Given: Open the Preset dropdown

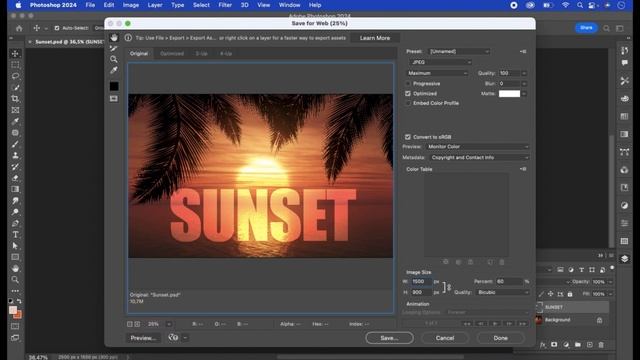Looking at the screenshot, I should pos(459,51).
